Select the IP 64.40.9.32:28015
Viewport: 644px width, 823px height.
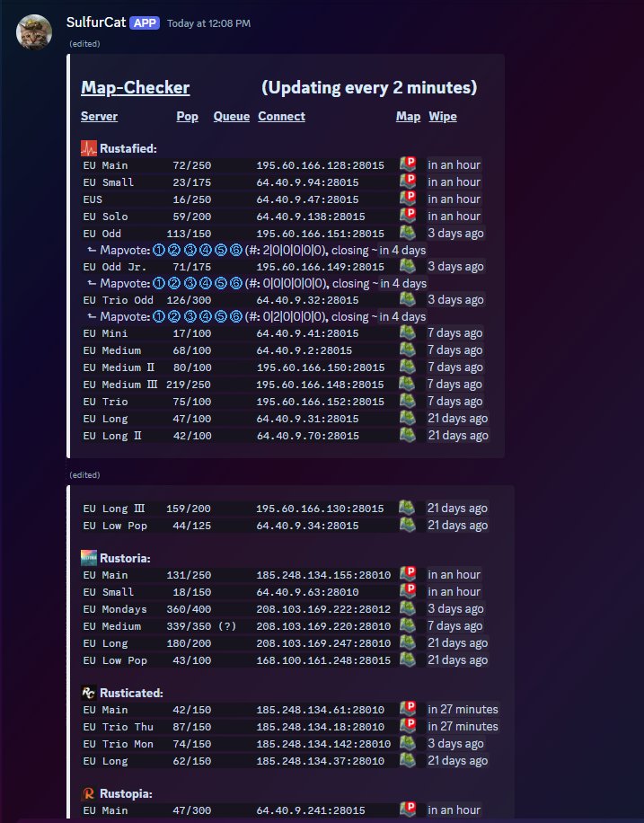(307, 300)
